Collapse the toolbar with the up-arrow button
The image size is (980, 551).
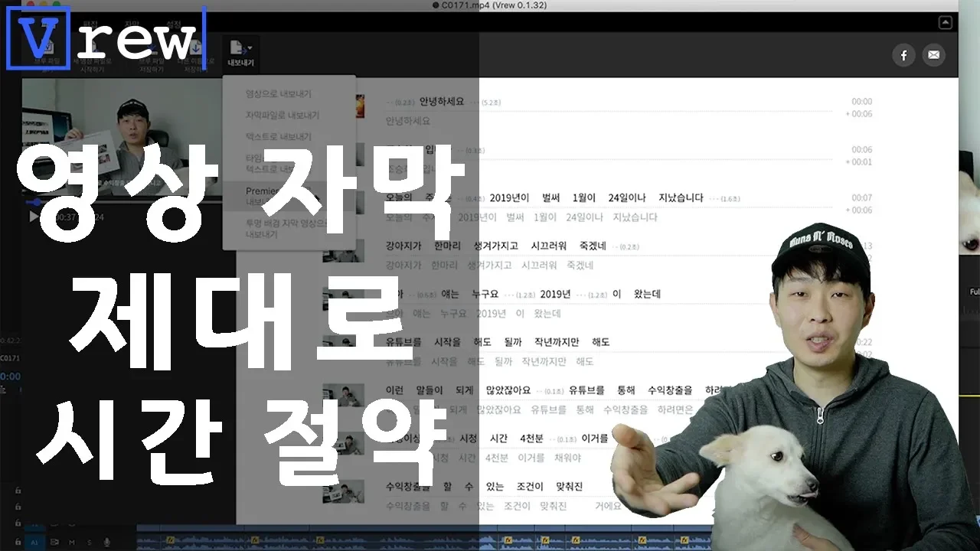point(946,23)
